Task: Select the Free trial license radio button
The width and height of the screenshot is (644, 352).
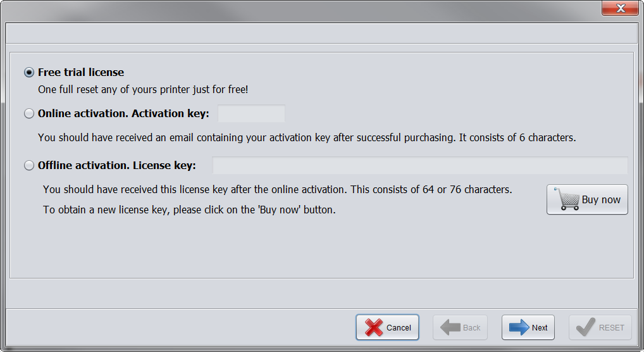Action: (28, 72)
